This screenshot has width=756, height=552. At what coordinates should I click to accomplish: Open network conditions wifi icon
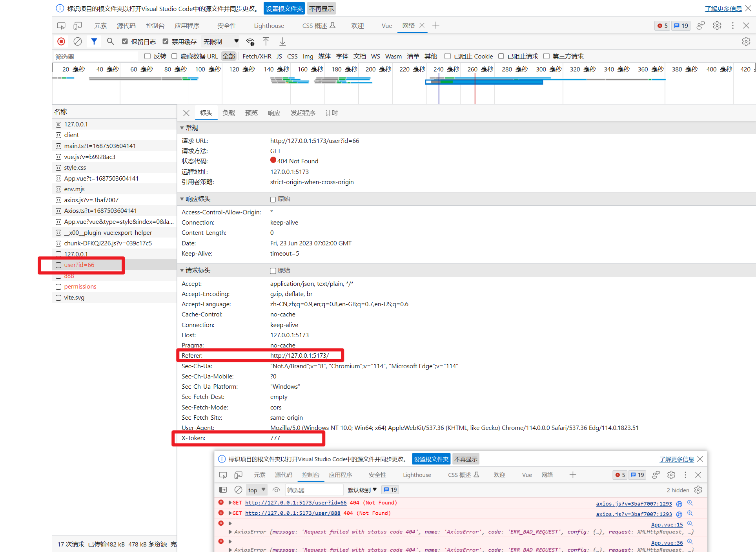(250, 42)
